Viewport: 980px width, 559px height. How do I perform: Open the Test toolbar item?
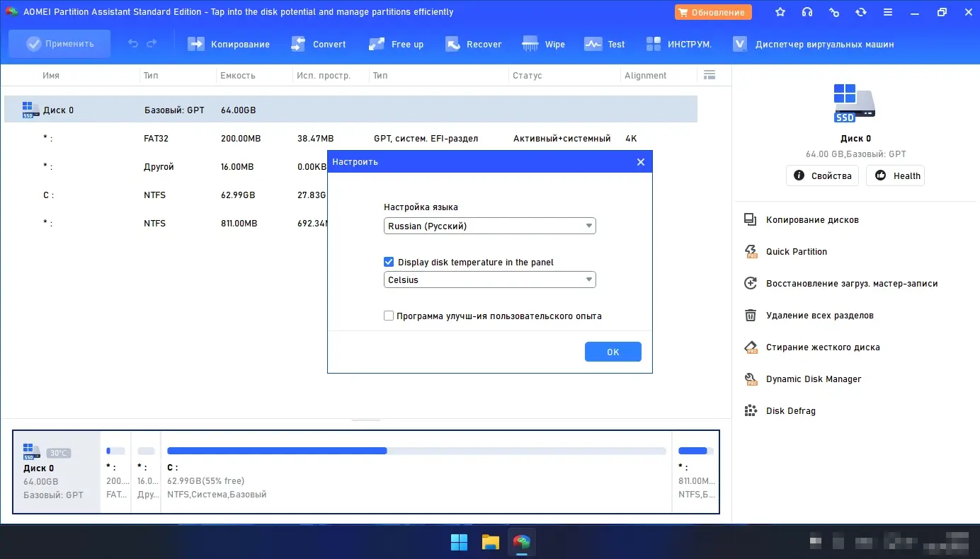605,44
